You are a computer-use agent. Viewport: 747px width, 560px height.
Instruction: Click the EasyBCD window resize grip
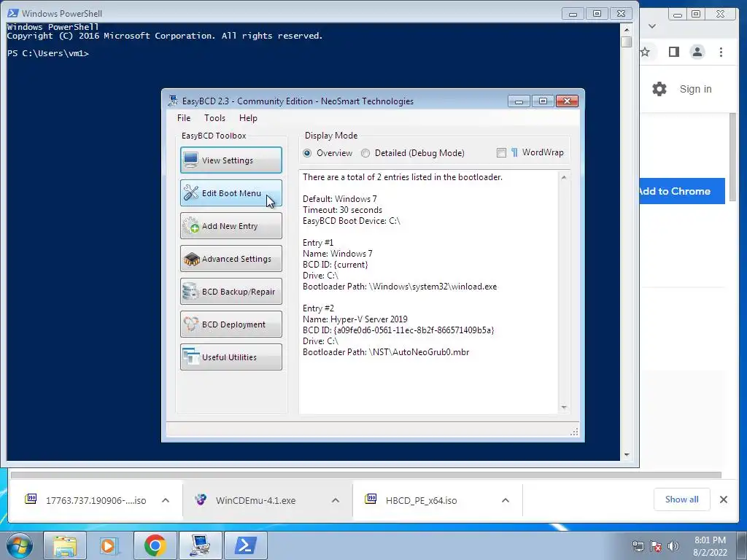[574, 432]
